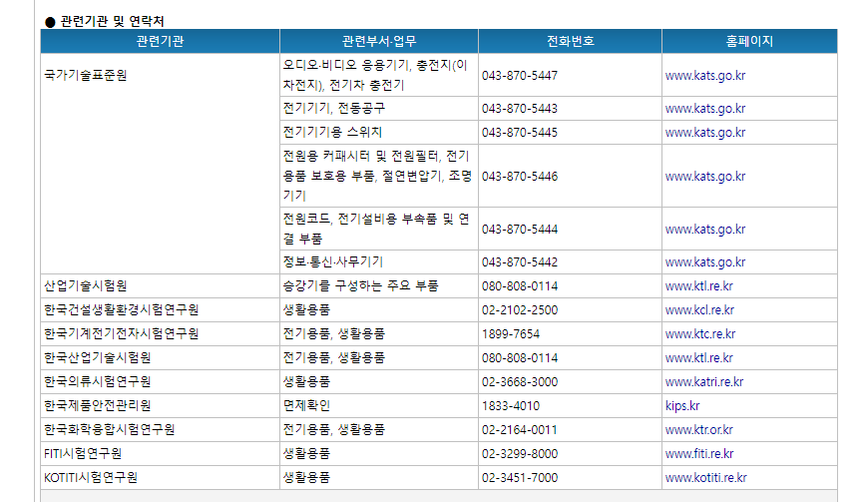Click phone number 043-870-5444
This screenshot has width=868, height=502.
519,230
